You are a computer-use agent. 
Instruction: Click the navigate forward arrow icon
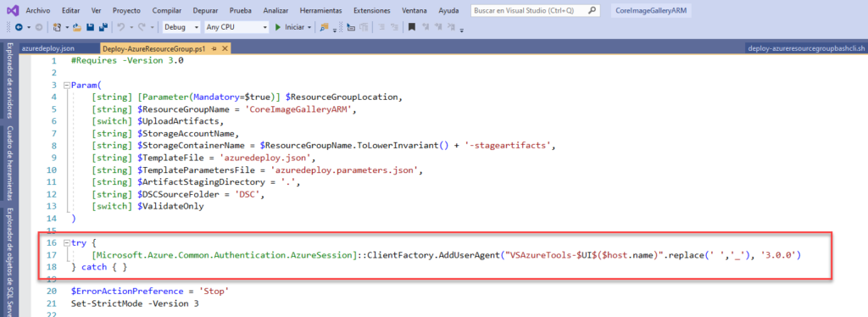(39, 27)
